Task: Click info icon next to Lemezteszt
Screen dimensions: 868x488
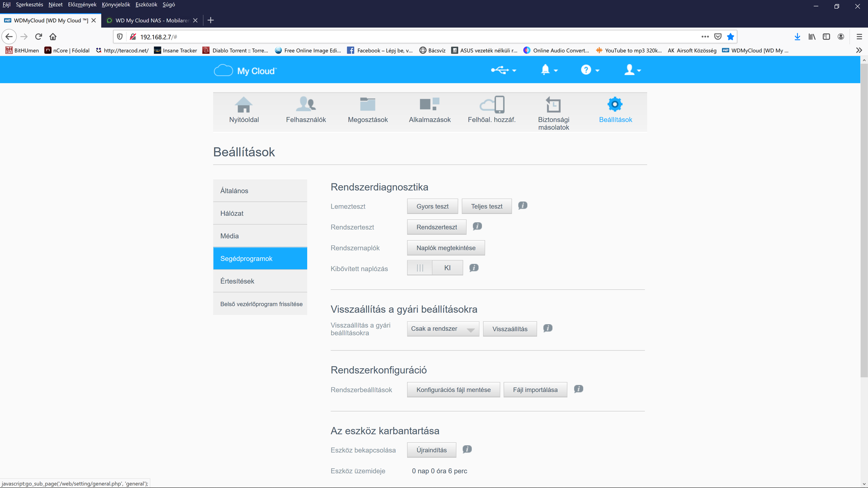Action: [523, 206]
